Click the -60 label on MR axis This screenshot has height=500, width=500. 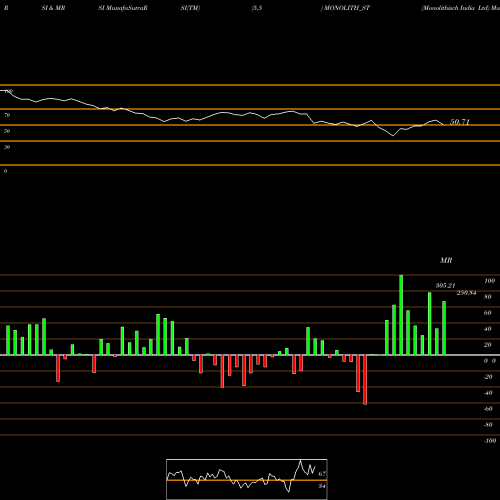pos(488,409)
